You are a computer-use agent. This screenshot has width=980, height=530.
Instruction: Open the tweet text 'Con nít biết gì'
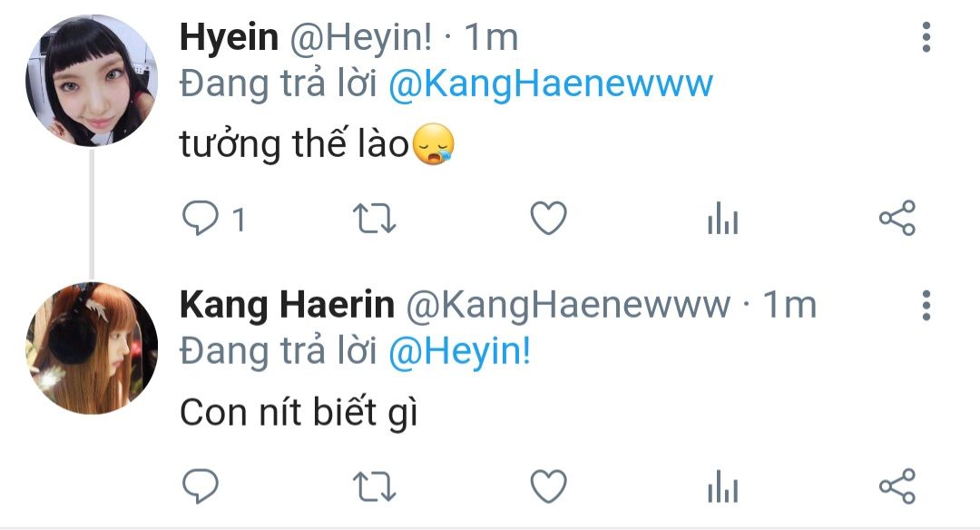point(299,413)
